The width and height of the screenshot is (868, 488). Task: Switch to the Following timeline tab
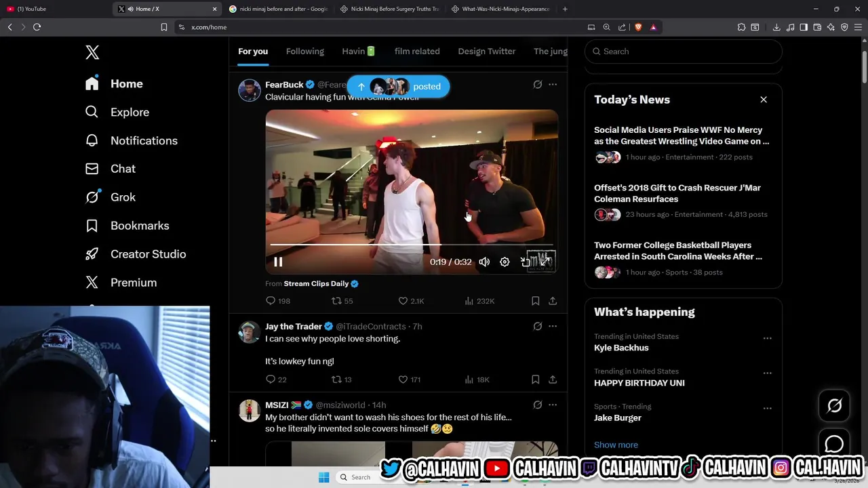click(305, 52)
